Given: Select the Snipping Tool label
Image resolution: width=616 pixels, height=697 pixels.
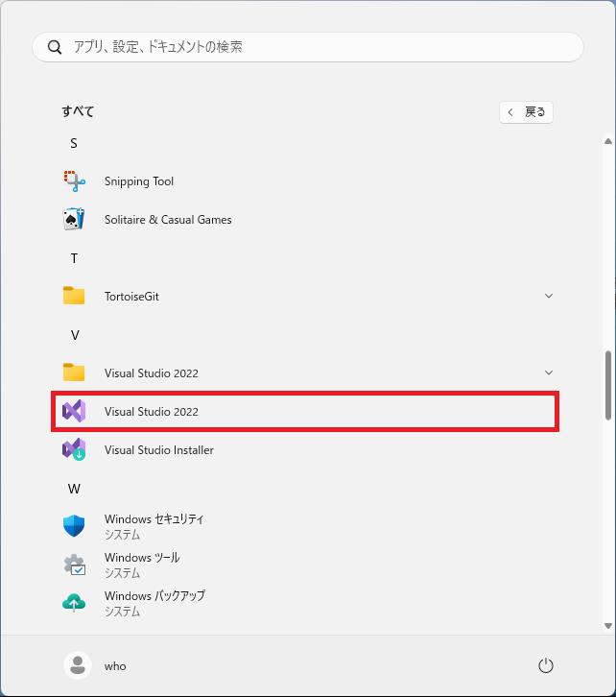Looking at the screenshot, I should (x=139, y=181).
